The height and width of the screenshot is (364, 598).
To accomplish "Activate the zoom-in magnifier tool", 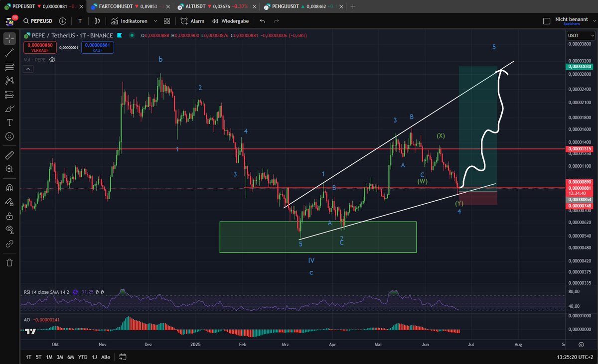I will 9,169.
